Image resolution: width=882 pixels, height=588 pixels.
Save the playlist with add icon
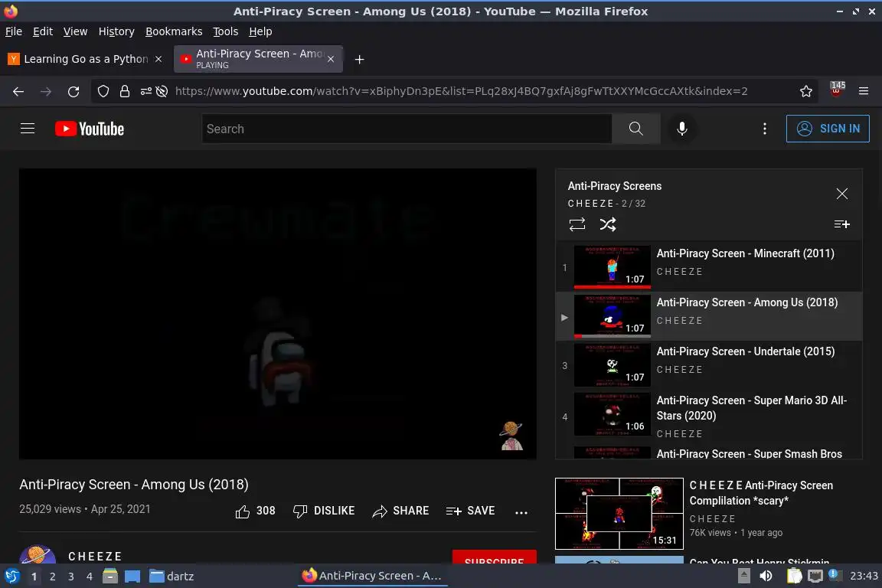point(841,224)
